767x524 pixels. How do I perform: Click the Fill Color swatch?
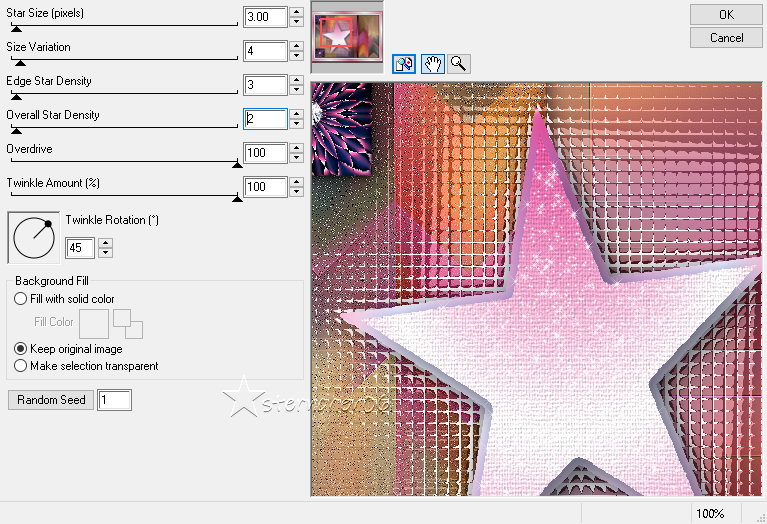coord(94,323)
